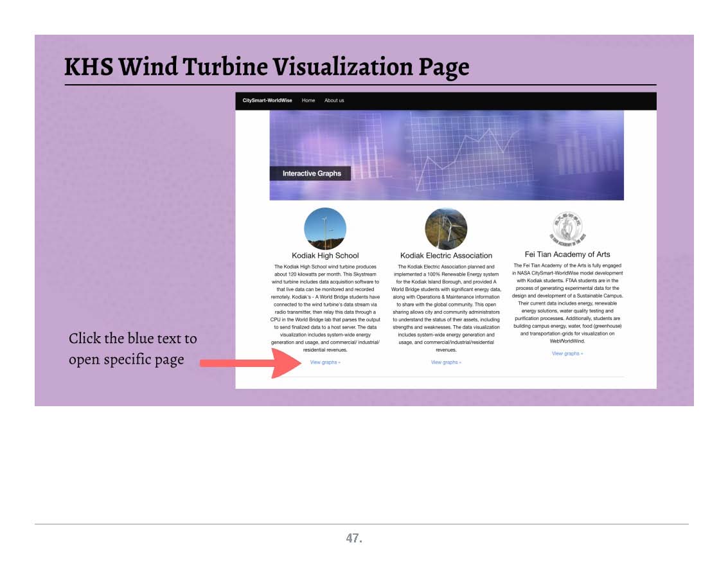The height and width of the screenshot is (563, 728).
Task: Open View graphs under Kodiak High School
Action: pyautogui.click(x=325, y=362)
